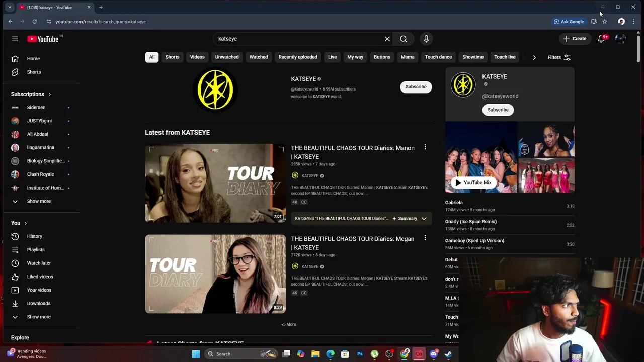Open Photoshop from taskbar

[x=360, y=354]
